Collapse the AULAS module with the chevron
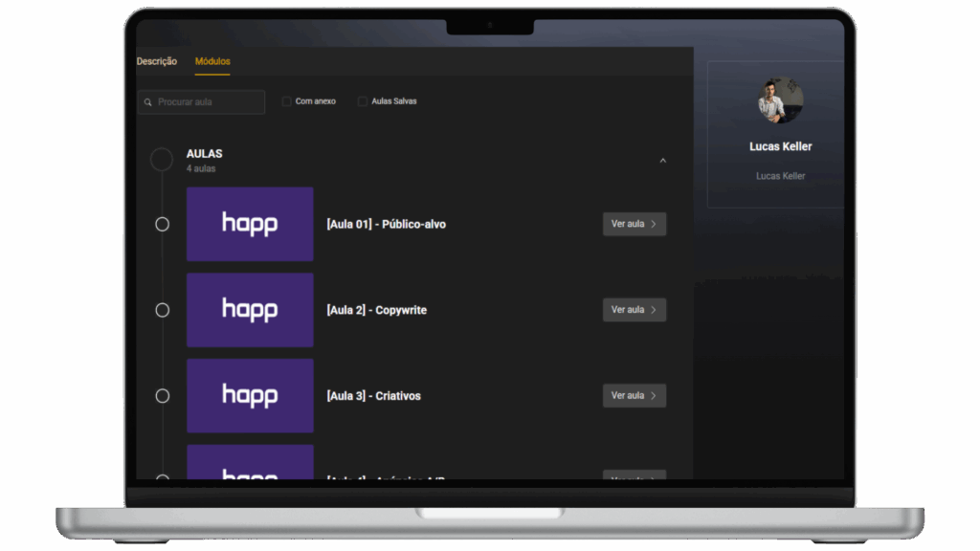 coord(662,161)
